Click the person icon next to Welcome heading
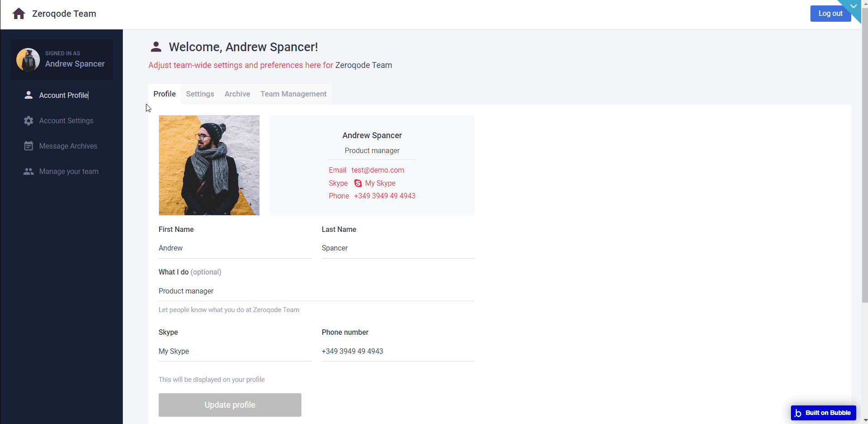This screenshot has height=424, width=868. [x=156, y=47]
